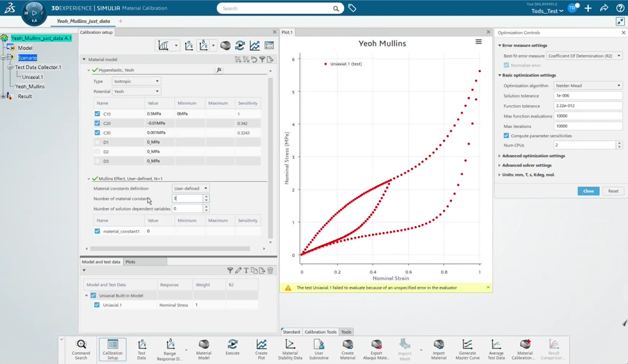Viewport: 628px width, 364px height.
Task: Open the Material constants definition dropdown
Action: tap(190, 188)
